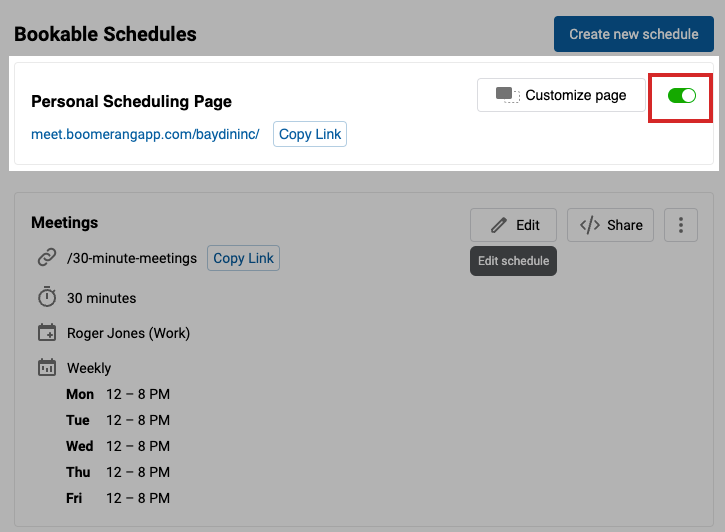Click the calendar-plus icon beside Roger Jones
The image size is (725, 532).
[47, 332]
